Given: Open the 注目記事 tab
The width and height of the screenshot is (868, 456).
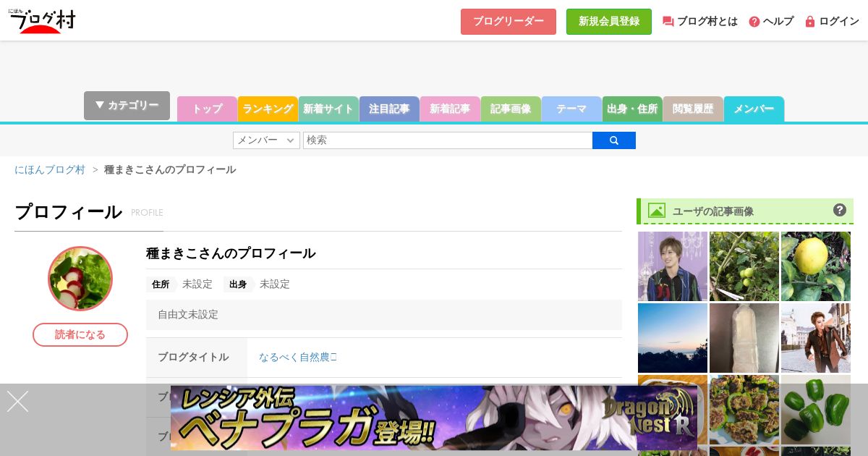Looking at the screenshot, I should click(389, 109).
